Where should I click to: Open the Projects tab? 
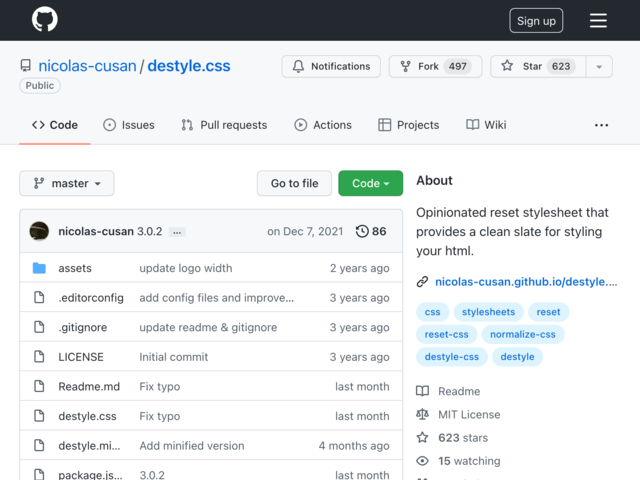click(409, 125)
